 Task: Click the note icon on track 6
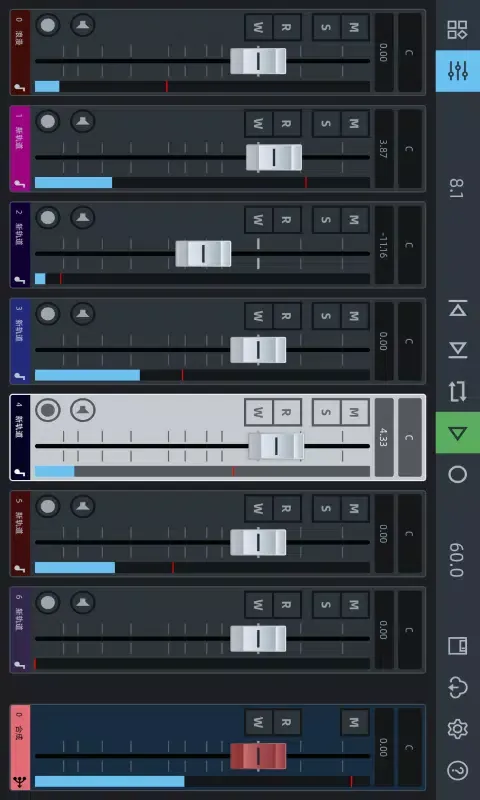[x=19, y=665]
